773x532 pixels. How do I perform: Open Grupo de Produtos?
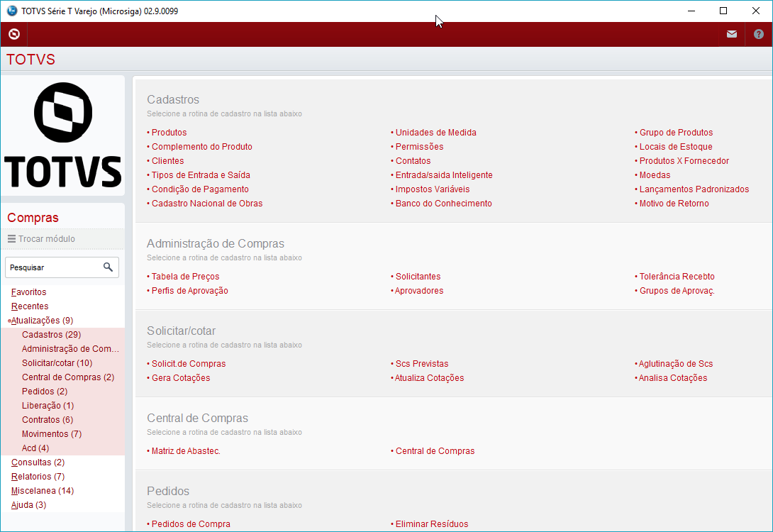pyautogui.click(x=677, y=133)
